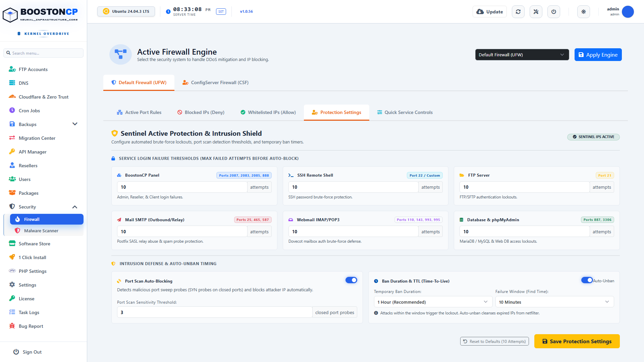
Task: Click the SENTINEL IPS ACTIVE badge
Action: 593,137
